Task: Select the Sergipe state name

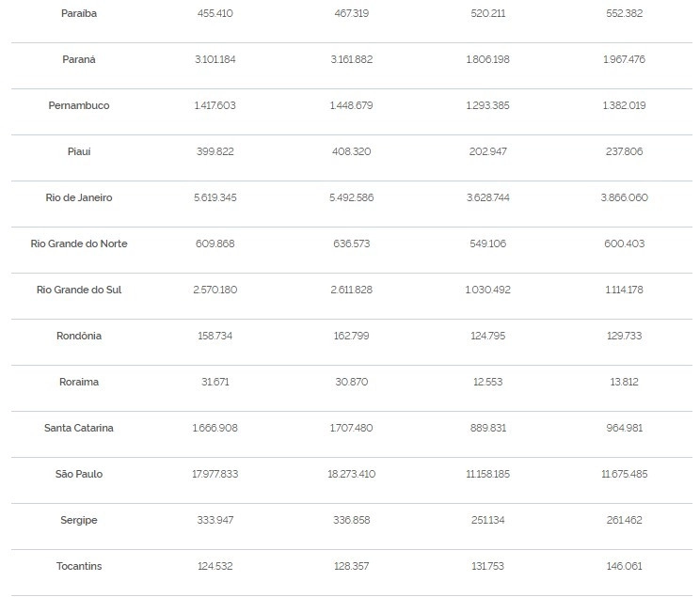Action: (x=79, y=520)
